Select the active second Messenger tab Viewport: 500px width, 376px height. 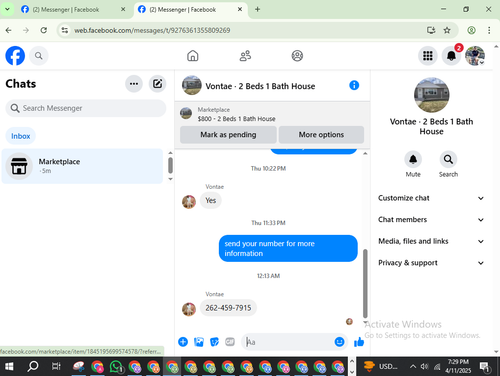click(x=190, y=10)
